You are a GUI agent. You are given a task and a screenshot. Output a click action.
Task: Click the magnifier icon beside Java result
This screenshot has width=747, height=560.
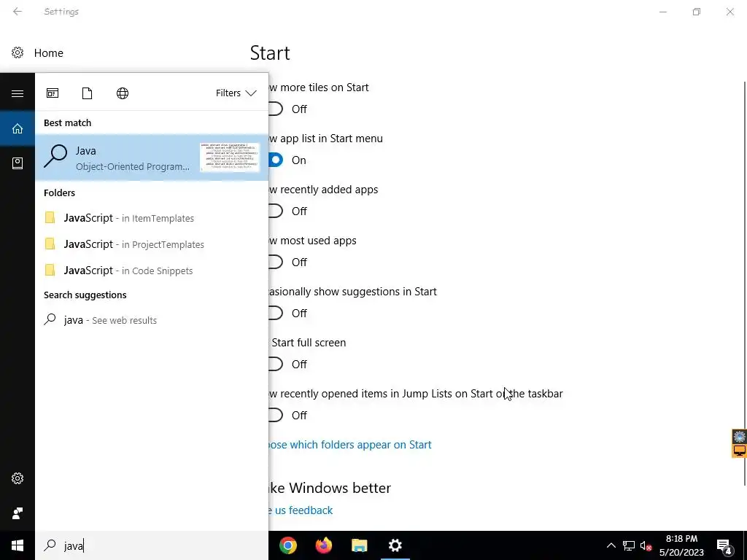pos(55,156)
